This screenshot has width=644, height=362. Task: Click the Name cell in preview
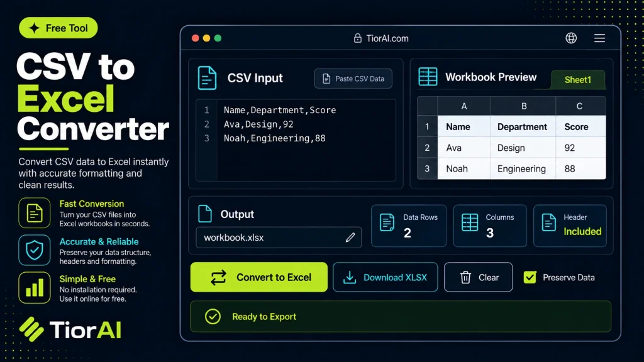(464, 126)
